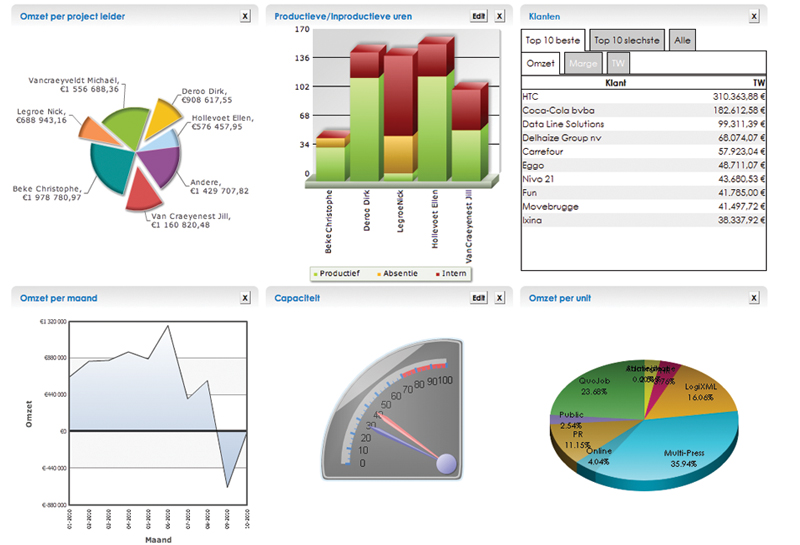Select the Coca-Cola bvba row
The width and height of the screenshot is (800, 545).
643,110
